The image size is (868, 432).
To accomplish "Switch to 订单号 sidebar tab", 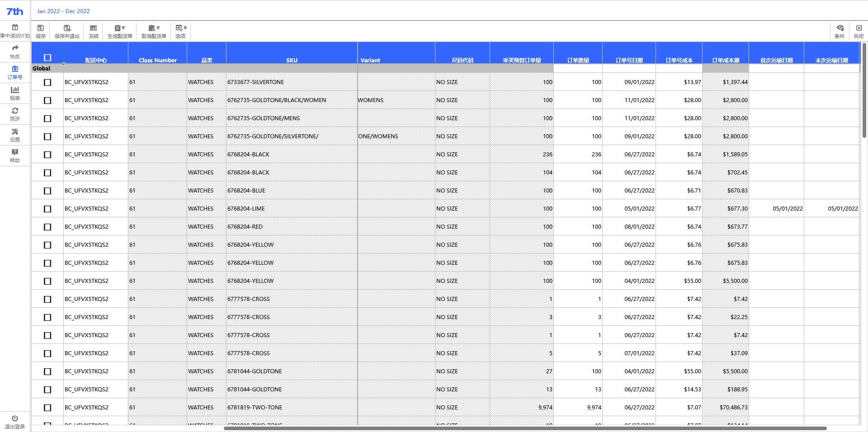I will (x=15, y=72).
